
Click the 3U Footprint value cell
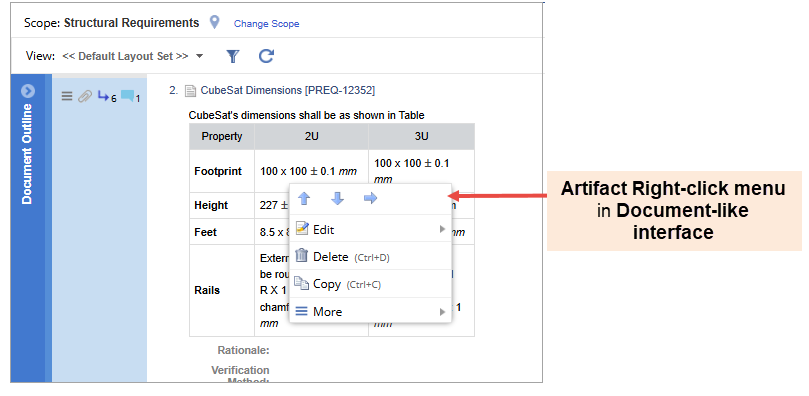pyautogui.click(x=422, y=171)
